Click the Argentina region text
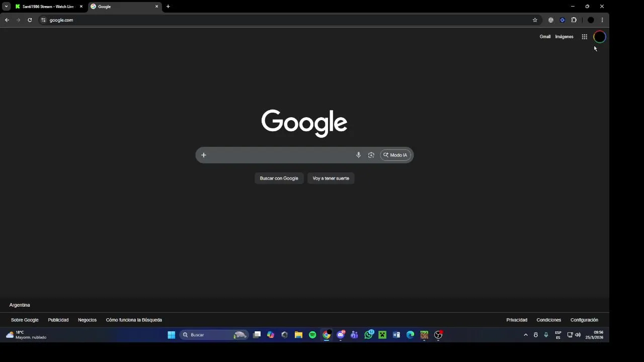The width and height of the screenshot is (644, 362). [x=20, y=305]
